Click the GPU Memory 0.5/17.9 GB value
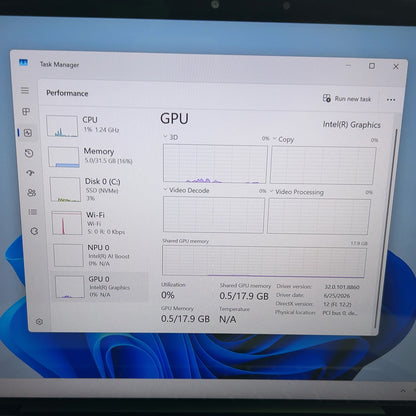The width and height of the screenshot is (416, 416). coord(185,319)
